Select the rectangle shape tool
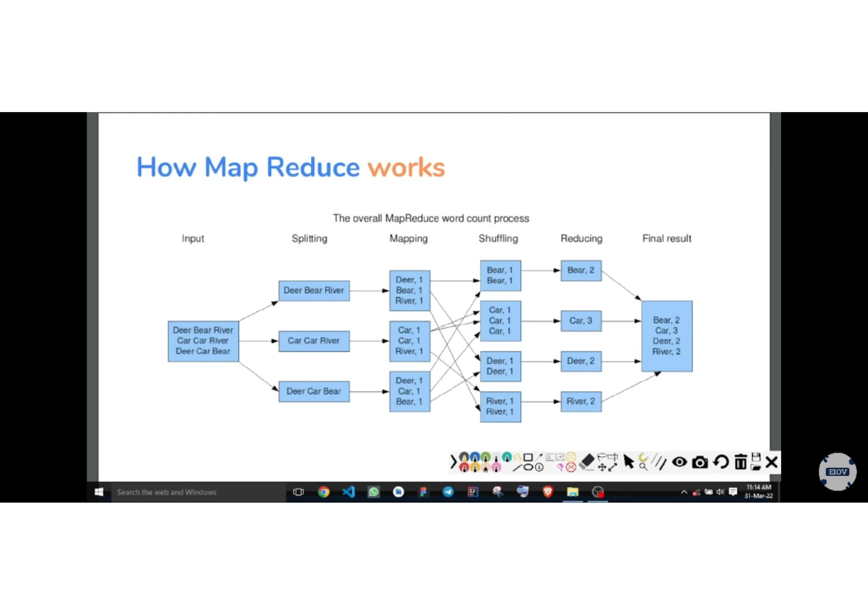Screen dimensions: 868x614 coord(528,457)
